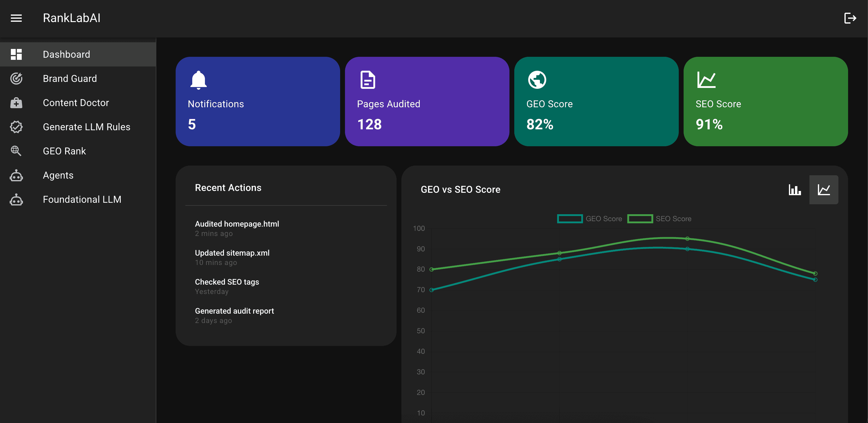Open the Brand Guard page
The image size is (868, 423).
point(70,78)
